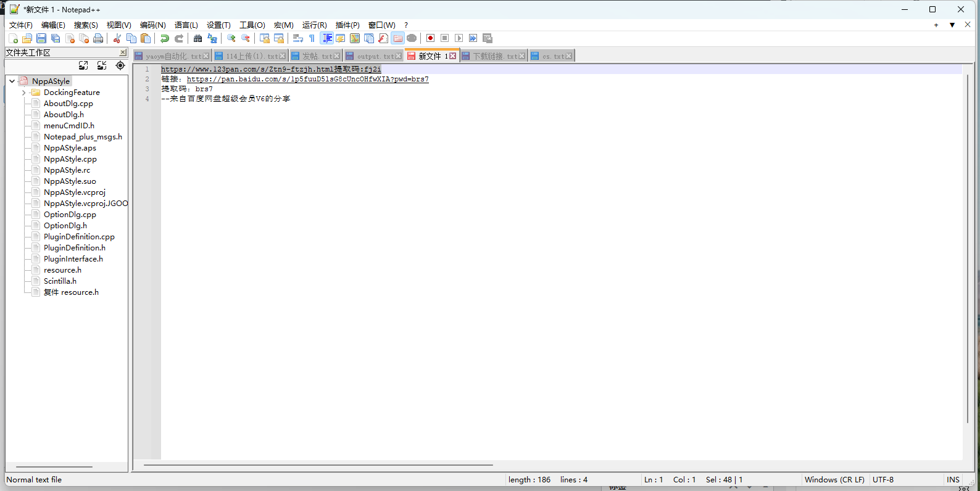Click the Zoom In icon

[231, 38]
